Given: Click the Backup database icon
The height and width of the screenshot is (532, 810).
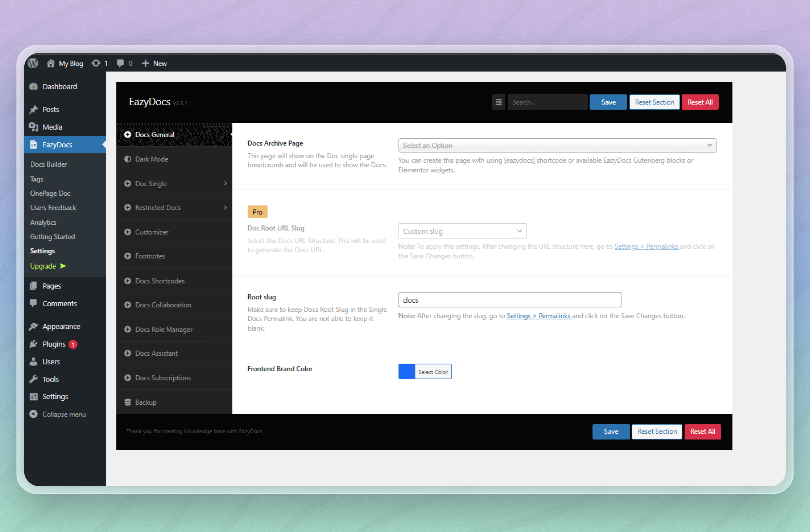Looking at the screenshot, I should pos(128,402).
